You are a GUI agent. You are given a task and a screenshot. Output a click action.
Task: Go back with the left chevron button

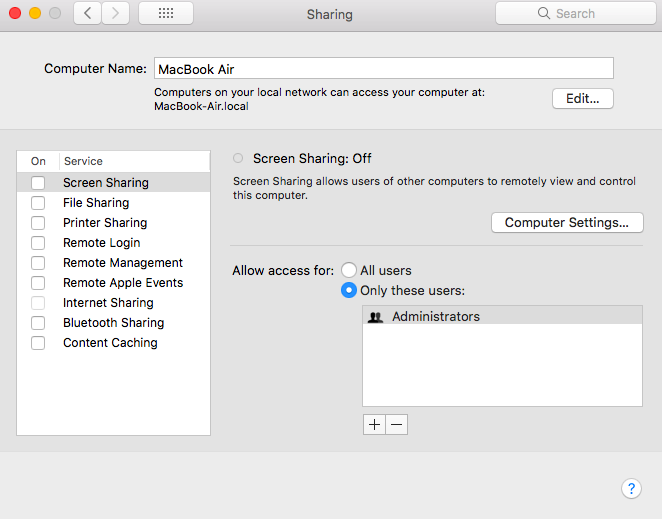point(87,13)
